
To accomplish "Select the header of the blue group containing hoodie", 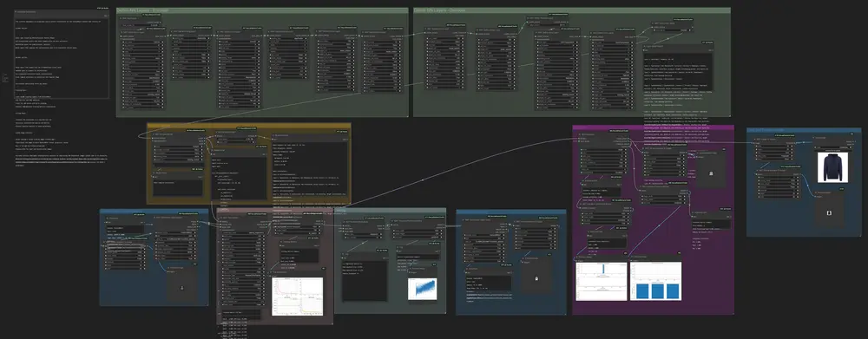I will click(x=804, y=130).
